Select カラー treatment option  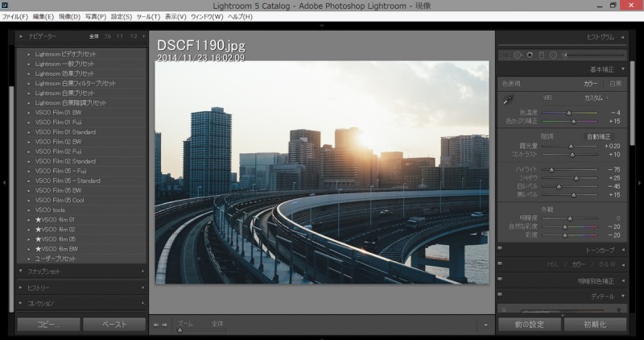pos(591,84)
